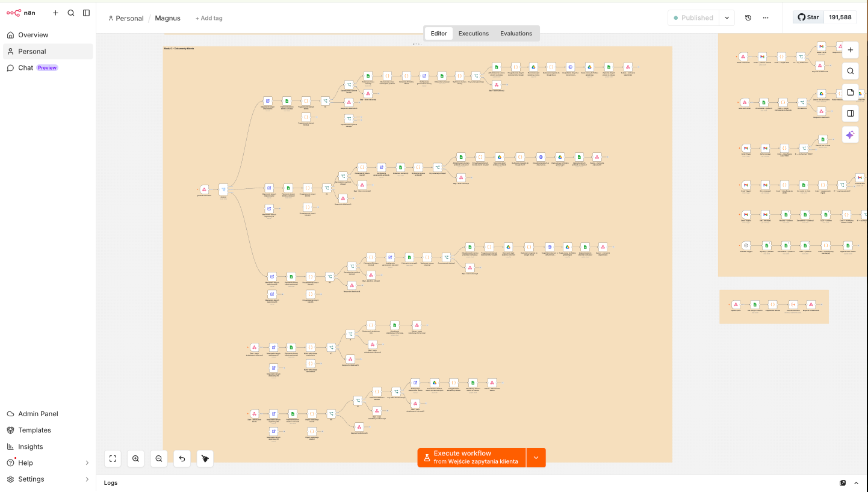The height and width of the screenshot is (492, 868).
Task: Open the Overview page
Action: [x=48, y=35]
